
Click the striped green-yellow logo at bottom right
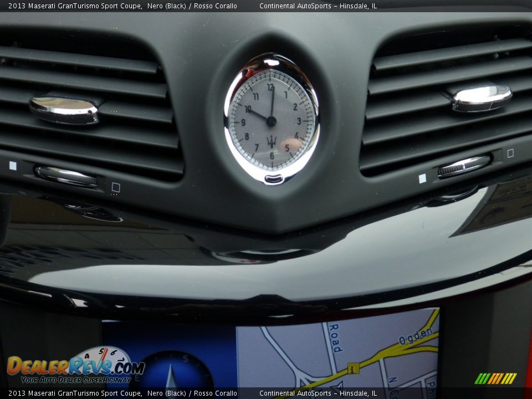click(x=495, y=378)
